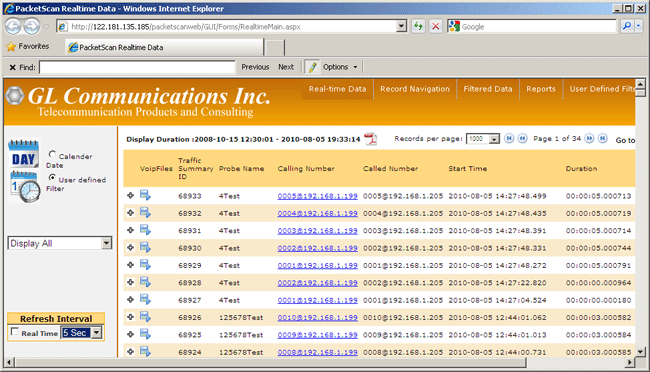Click the calendar clock filter icon
650x372 pixels.
25,187
